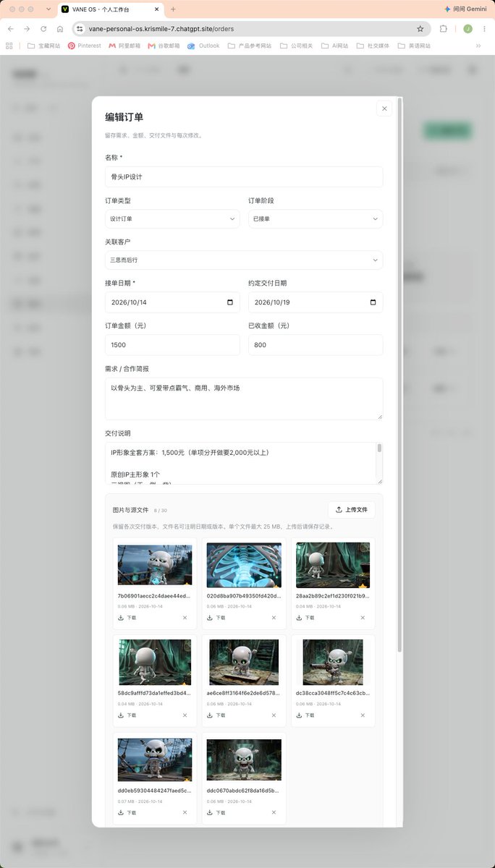This screenshot has height=868, width=495.
Task: Go back in browser history
Action: 10,28
